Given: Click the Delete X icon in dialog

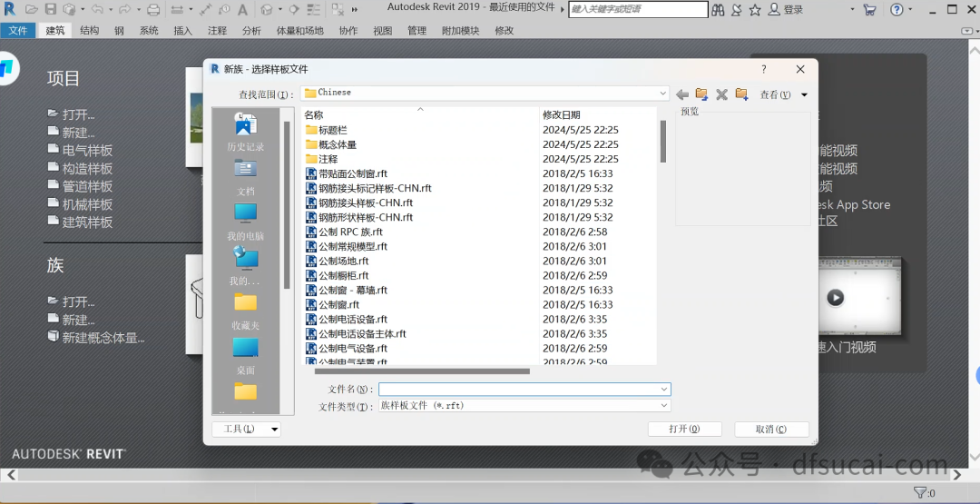Looking at the screenshot, I should (x=722, y=94).
